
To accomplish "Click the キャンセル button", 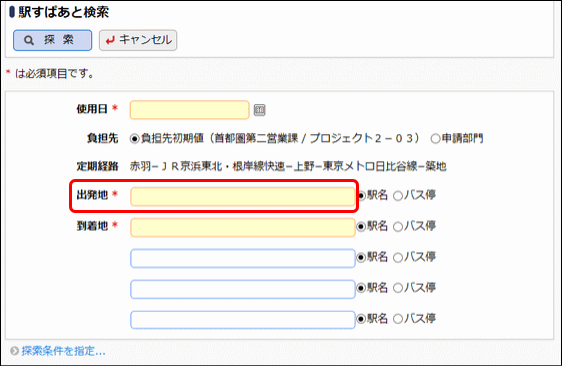I will [x=138, y=40].
